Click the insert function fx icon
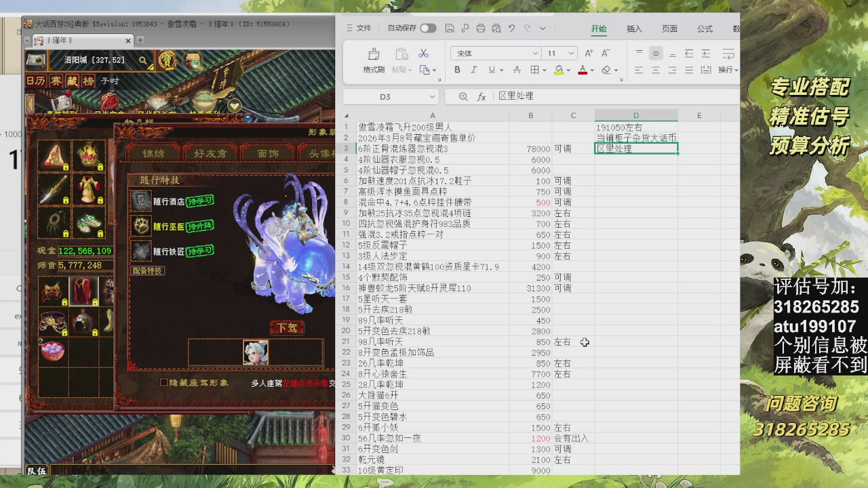 click(x=481, y=97)
